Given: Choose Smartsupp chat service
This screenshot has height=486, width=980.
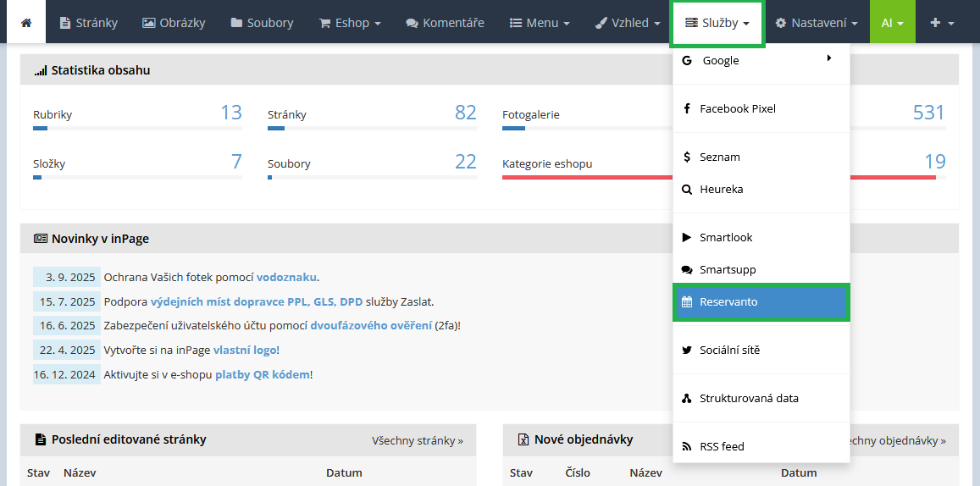Looking at the screenshot, I should pos(728,269).
